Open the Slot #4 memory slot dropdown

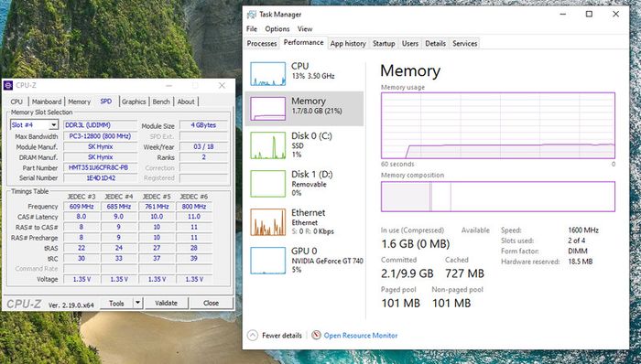point(53,125)
